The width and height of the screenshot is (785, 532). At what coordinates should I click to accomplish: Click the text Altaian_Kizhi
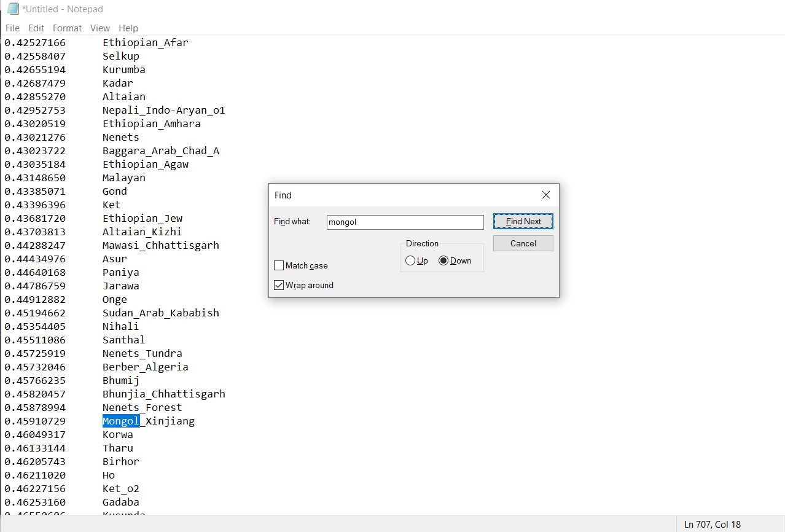[143, 232]
